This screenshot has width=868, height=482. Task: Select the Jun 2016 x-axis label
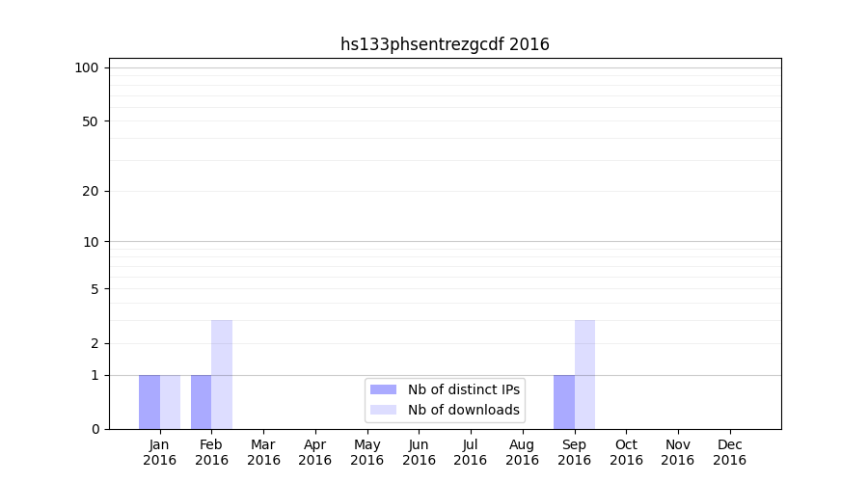419,452
